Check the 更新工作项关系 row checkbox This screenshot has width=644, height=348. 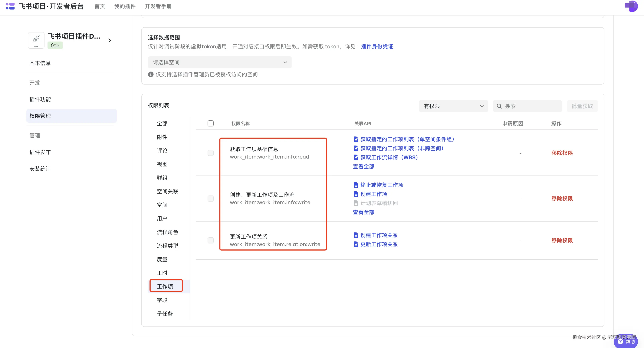211,240
